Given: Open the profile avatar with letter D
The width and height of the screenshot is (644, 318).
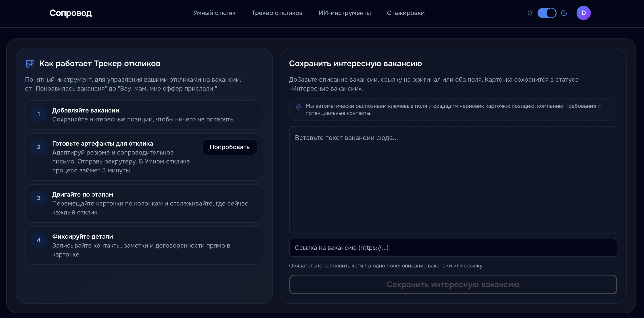Looking at the screenshot, I should (x=583, y=13).
